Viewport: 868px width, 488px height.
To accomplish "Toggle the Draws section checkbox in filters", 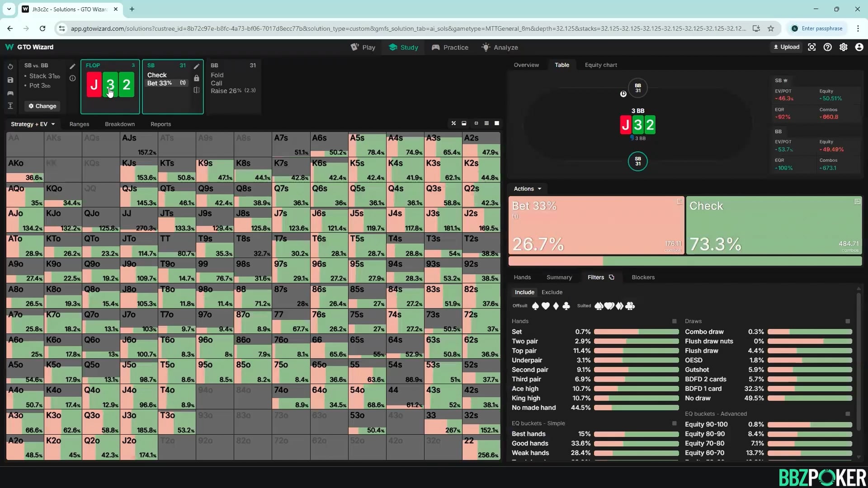I will coord(848,321).
